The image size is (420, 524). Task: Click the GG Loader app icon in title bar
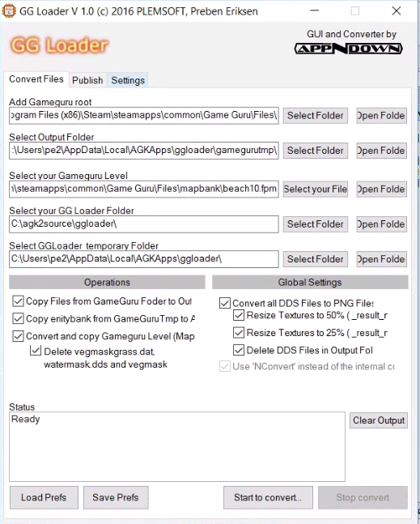[8, 11]
